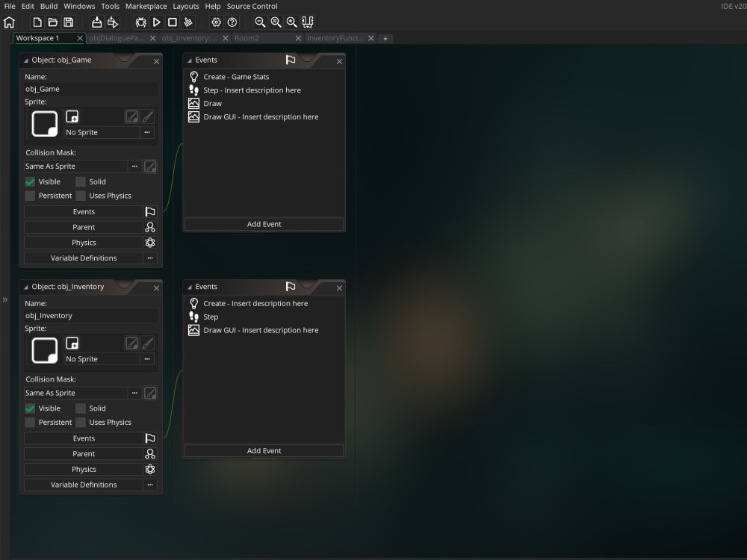The height and width of the screenshot is (560, 747).
Task: Click edit image brush icon in obj_Game
Action: 148,116
